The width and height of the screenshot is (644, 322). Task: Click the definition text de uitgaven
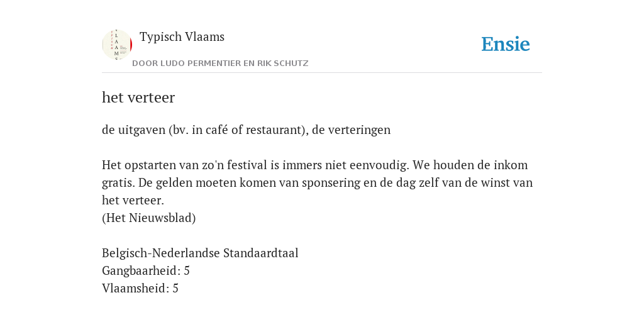tap(246, 130)
